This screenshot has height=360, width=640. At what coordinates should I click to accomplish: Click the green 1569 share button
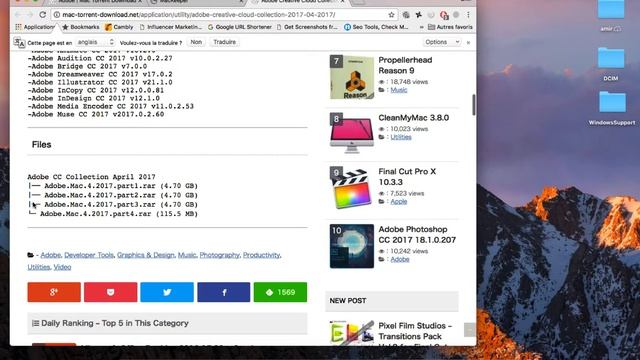(280, 292)
